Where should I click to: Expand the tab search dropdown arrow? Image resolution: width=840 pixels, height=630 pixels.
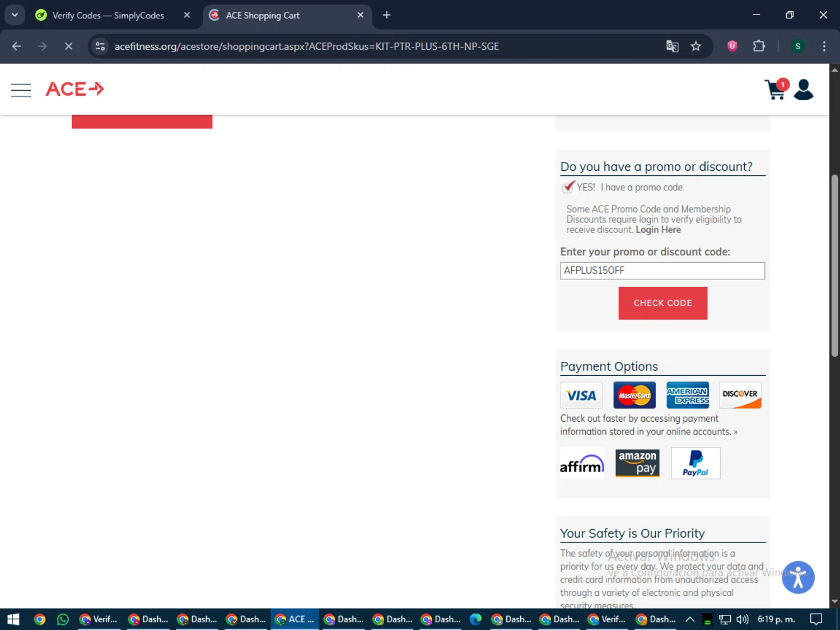[x=15, y=15]
